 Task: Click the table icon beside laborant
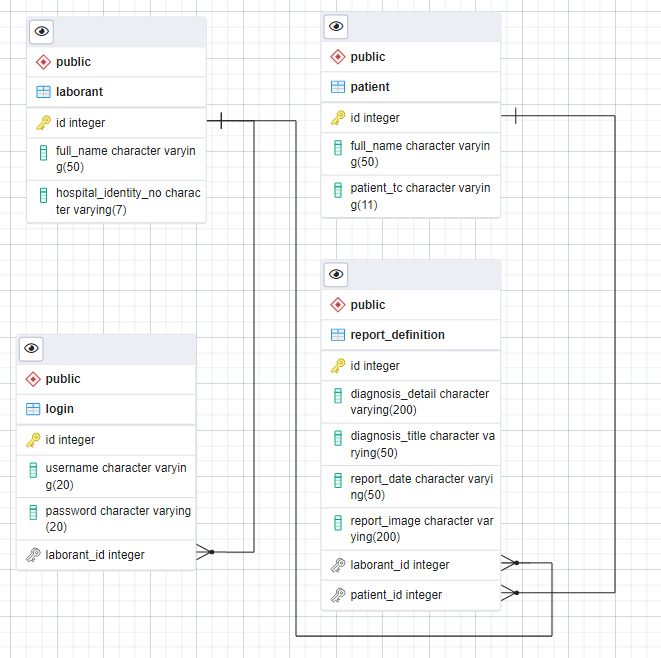pyautogui.click(x=43, y=92)
